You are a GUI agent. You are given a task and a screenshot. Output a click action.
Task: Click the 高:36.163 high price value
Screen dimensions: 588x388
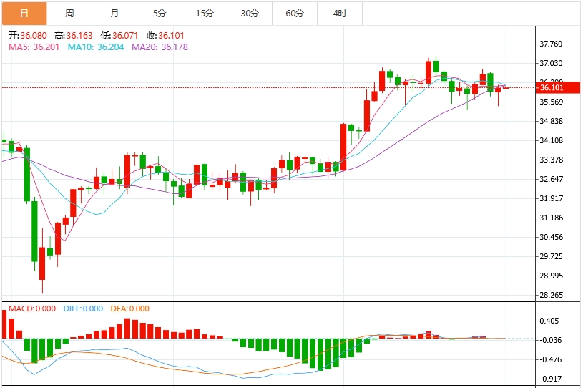click(74, 36)
